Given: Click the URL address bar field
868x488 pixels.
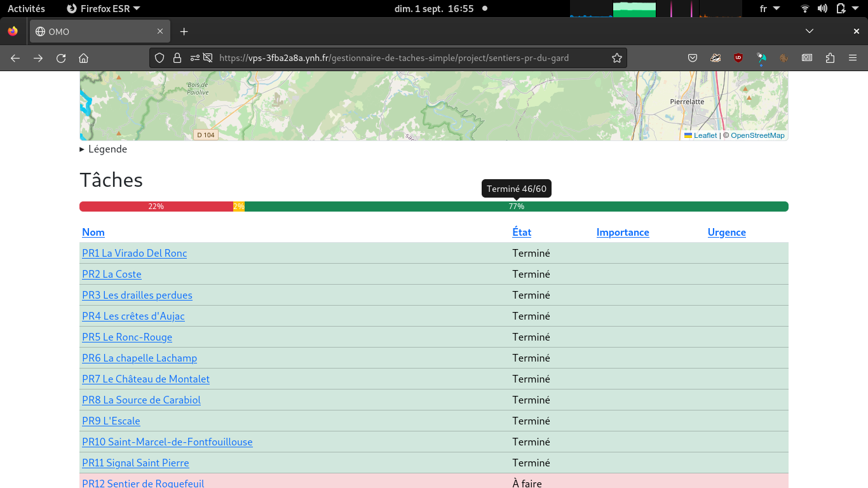Looking at the screenshot, I should [x=394, y=58].
